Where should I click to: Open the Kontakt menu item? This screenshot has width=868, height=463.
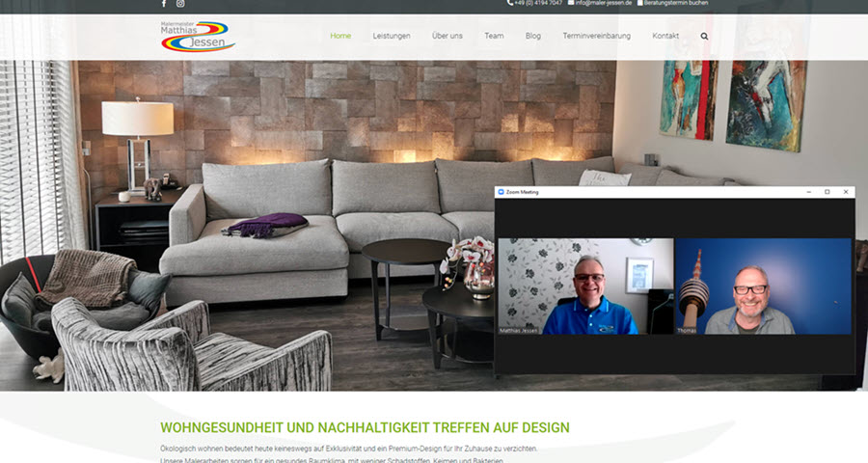click(665, 36)
